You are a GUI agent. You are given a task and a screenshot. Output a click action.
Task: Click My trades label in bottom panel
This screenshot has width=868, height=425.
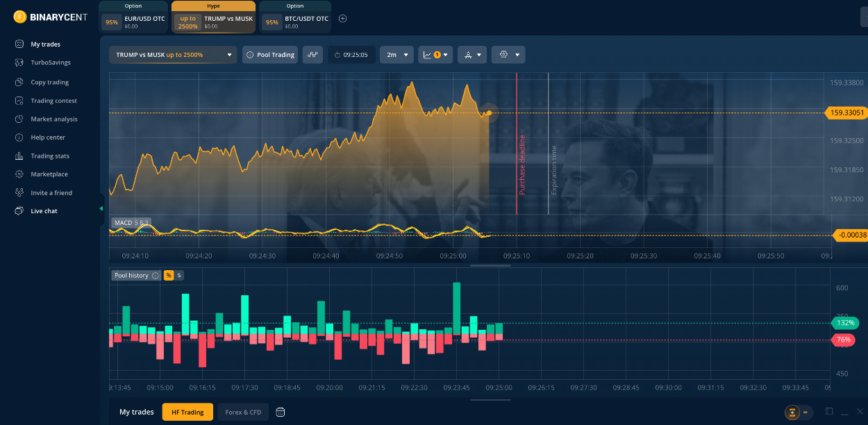pos(137,412)
